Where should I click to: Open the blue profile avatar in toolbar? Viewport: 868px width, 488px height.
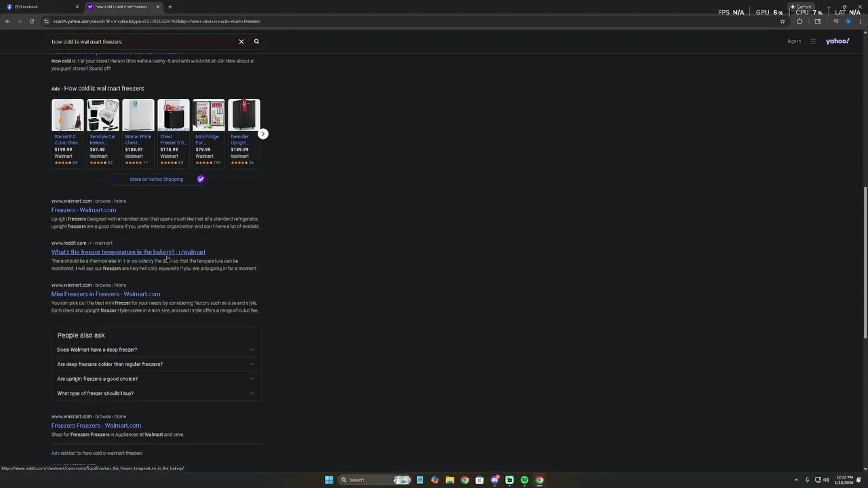coord(848,21)
